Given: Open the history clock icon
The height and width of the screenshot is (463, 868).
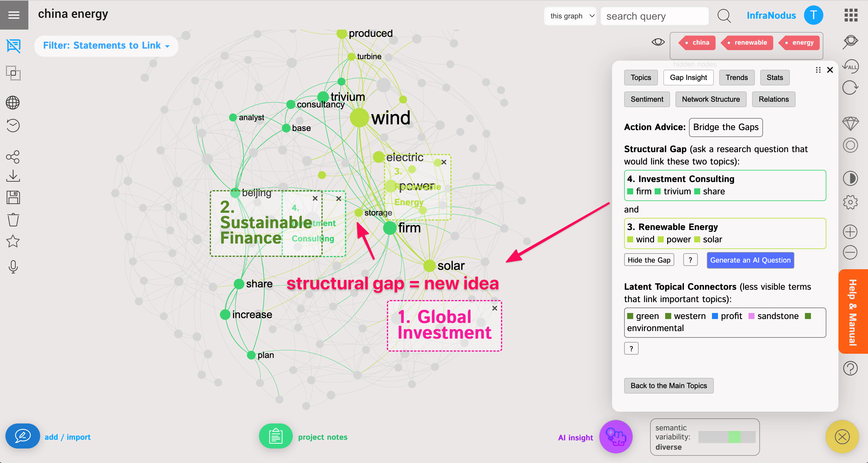Looking at the screenshot, I should coord(13,126).
